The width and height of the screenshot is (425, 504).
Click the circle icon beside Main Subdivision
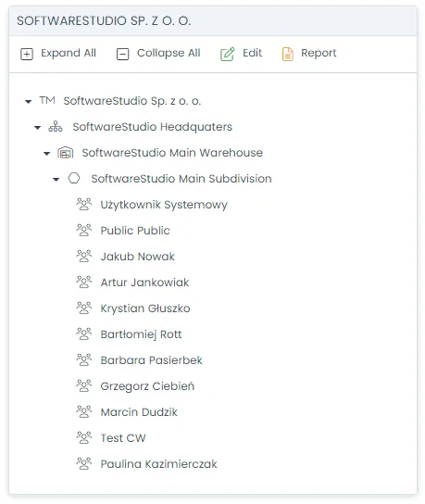(x=74, y=178)
